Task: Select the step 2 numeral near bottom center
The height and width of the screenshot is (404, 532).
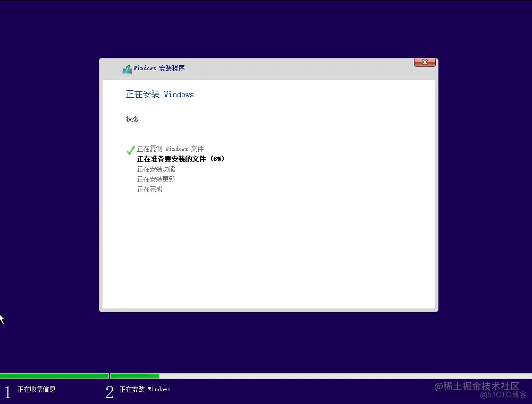Action: click(109, 392)
